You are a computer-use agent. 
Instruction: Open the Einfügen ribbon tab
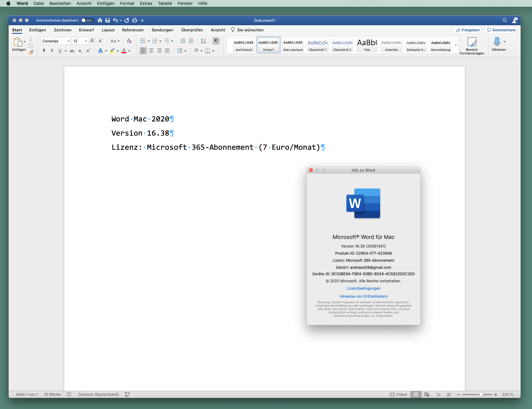point(37,30)
